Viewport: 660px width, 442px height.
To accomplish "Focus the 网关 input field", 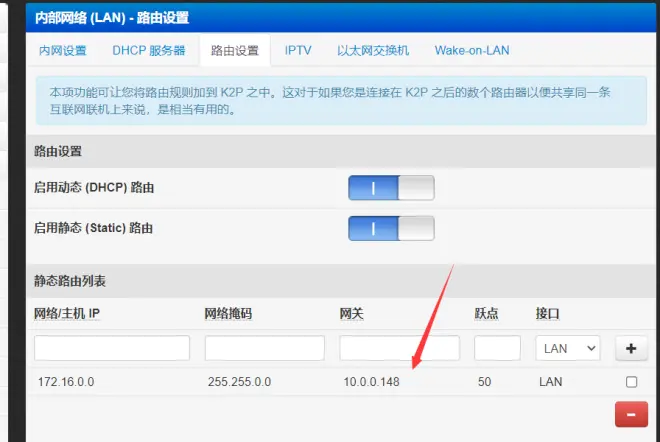I will (399, 348).
